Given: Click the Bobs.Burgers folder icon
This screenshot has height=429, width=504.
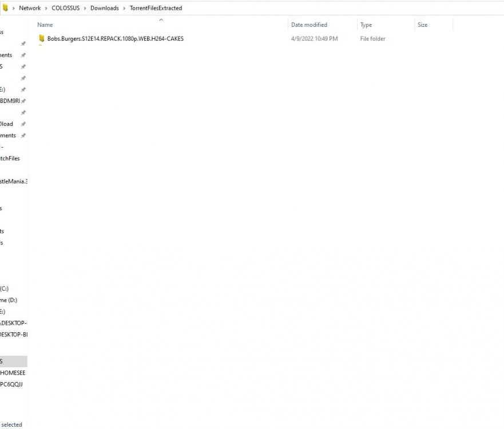Looking at the screenshot, I should (41, 38).
